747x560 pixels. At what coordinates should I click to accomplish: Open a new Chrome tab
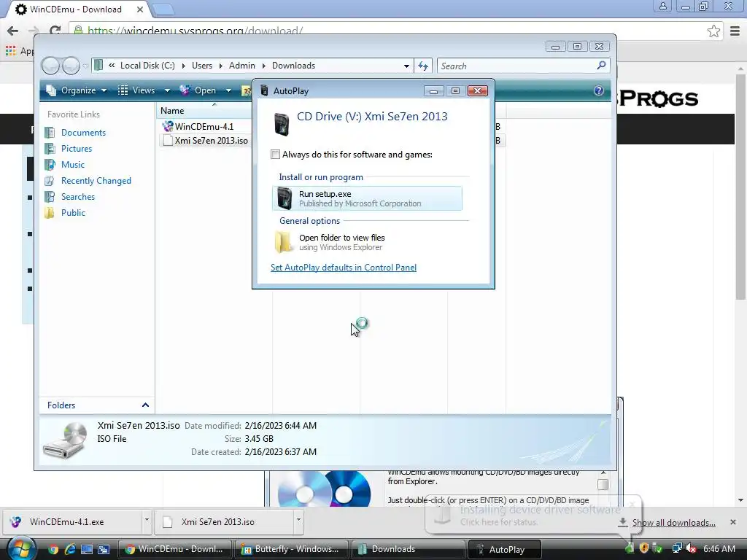163,9
